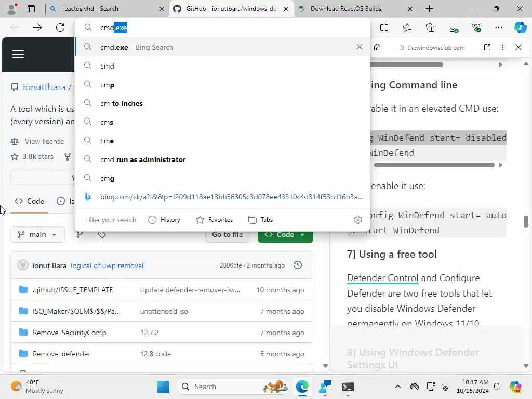Click the sidebar home icon
532x399 pixels.
tap(377, 47)
